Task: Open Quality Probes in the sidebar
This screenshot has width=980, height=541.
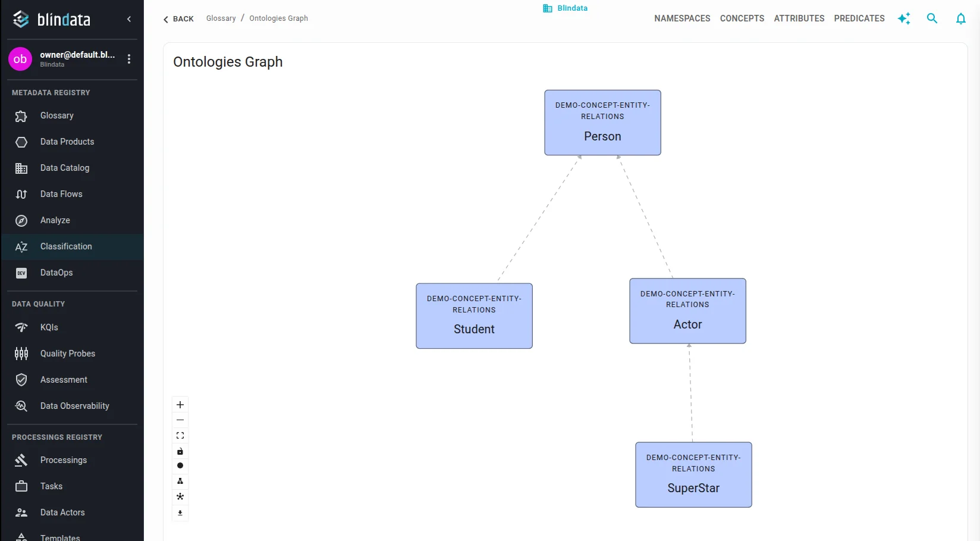Action: pos(72,354)
